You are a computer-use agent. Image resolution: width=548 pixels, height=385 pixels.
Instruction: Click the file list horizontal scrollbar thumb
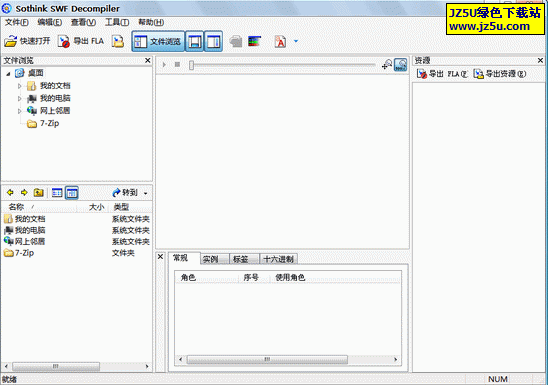point(56,366)
